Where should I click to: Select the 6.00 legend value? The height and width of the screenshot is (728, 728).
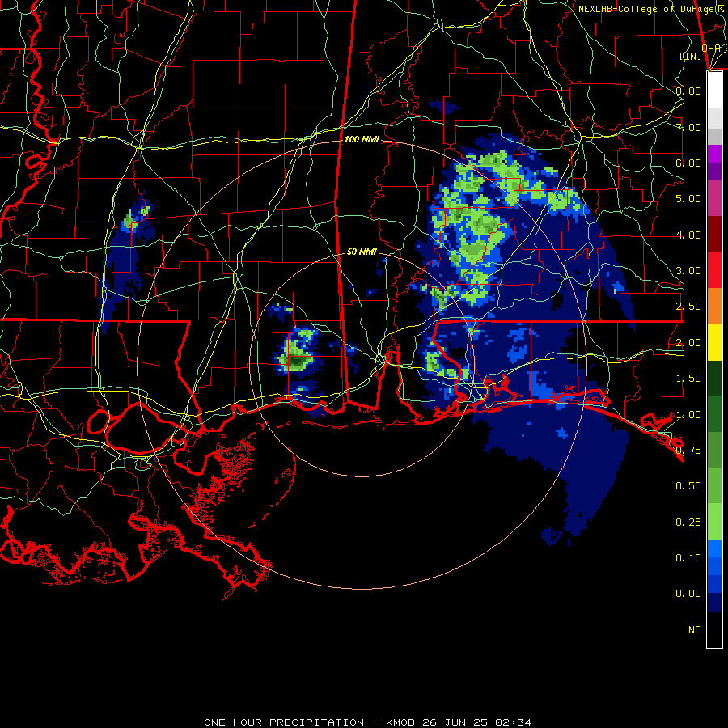(x=688, y=163)
